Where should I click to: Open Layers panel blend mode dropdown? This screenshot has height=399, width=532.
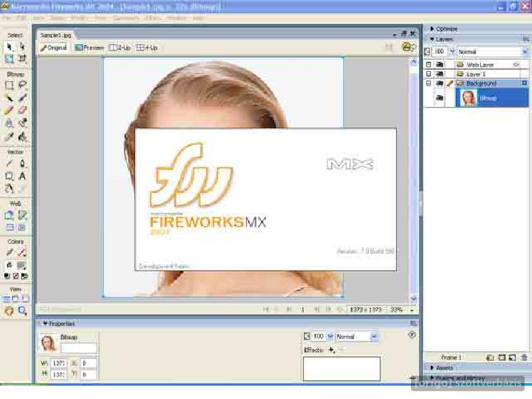point(525,52)
